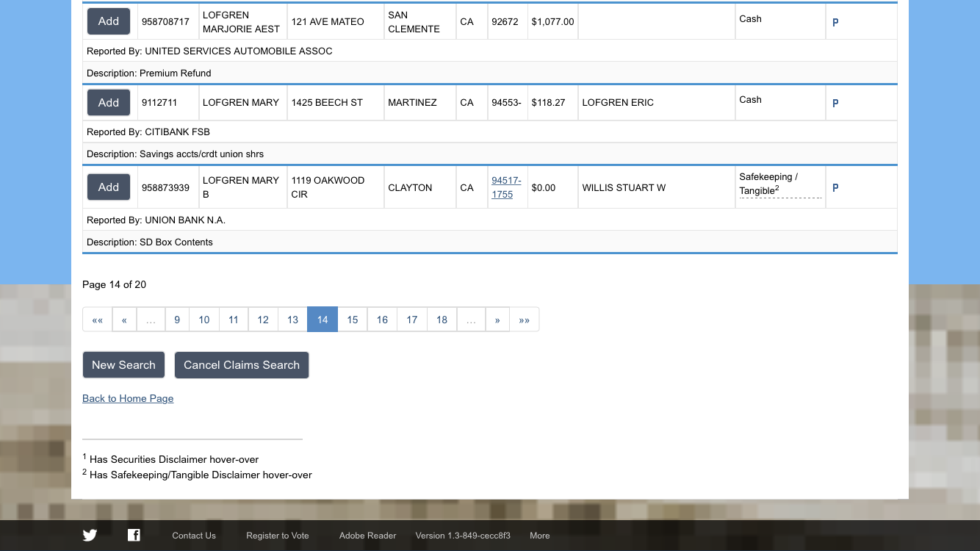This screenshot has height=551, width=980.
Task: Open Register to Vote footer link
Action: 278,536
